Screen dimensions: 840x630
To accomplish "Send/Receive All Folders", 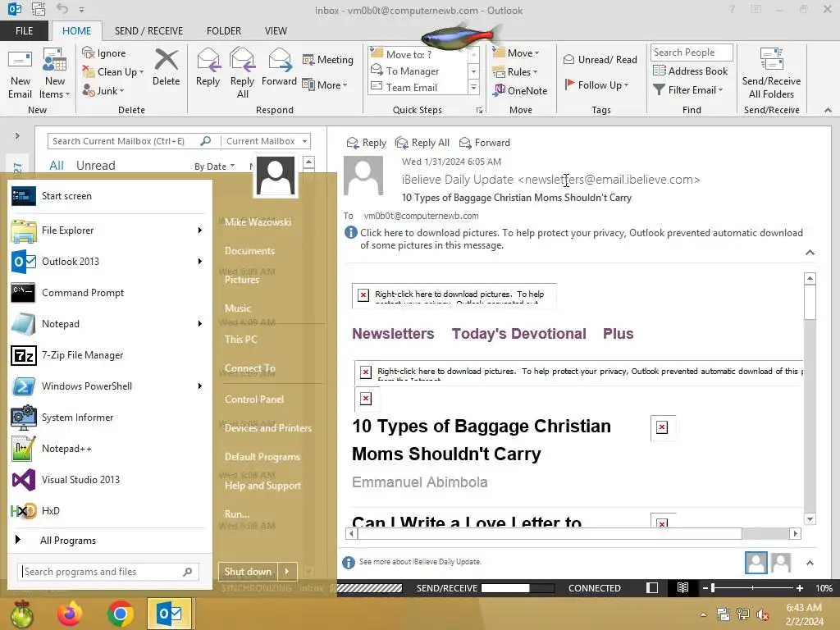I will click(x=771, y=75).
